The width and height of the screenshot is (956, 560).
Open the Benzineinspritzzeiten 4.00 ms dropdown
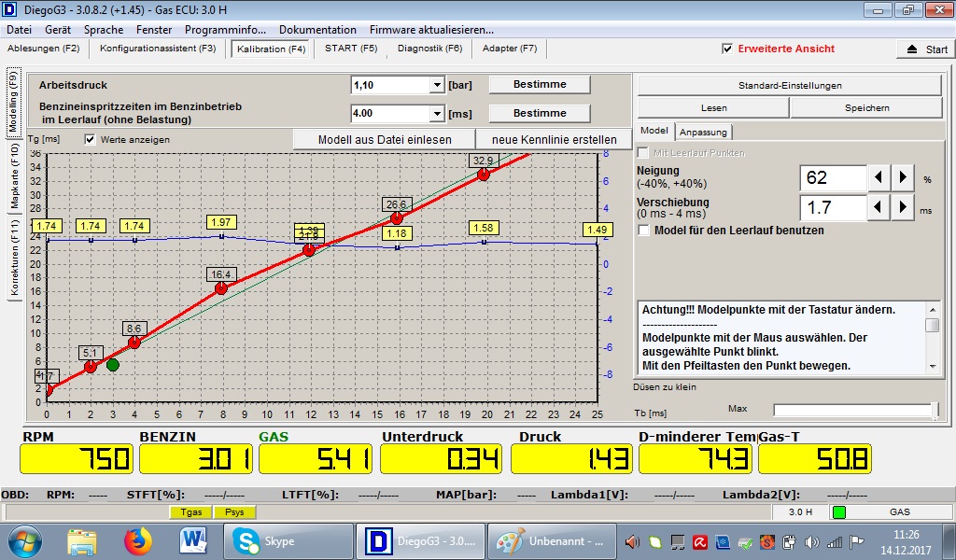(436, 113)
